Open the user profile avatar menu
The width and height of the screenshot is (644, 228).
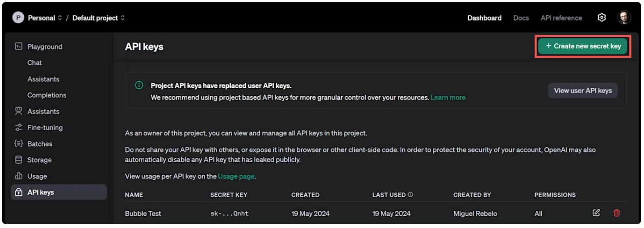coord(624,18)
